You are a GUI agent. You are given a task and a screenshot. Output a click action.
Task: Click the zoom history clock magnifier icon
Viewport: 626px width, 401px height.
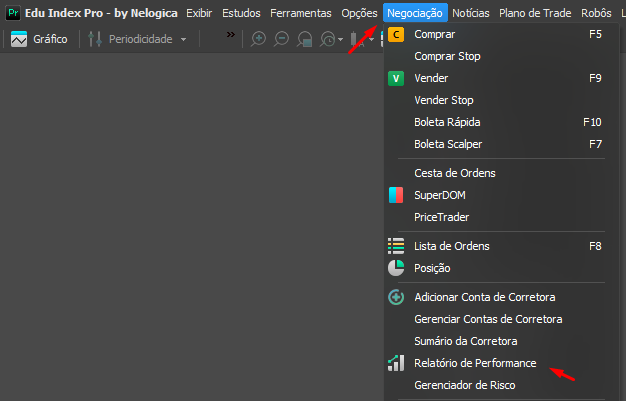(x=328, y=40)
